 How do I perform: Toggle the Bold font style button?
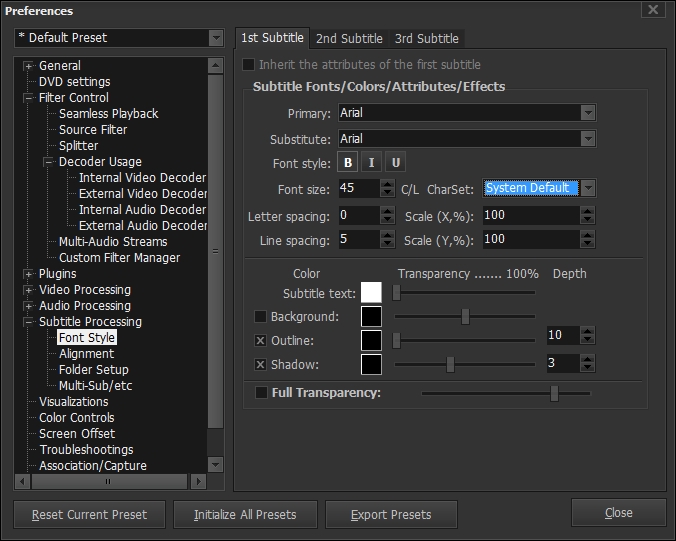[x=349, y=163]
